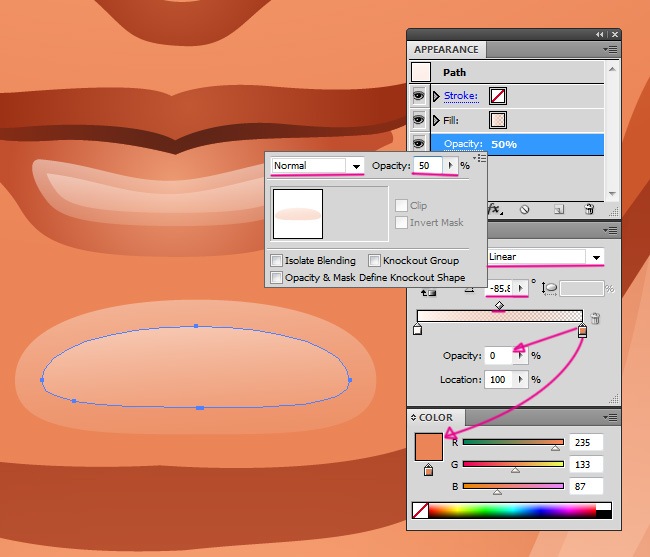
Task: Click the None swatch in color spectrum
Action: (420, 511)
